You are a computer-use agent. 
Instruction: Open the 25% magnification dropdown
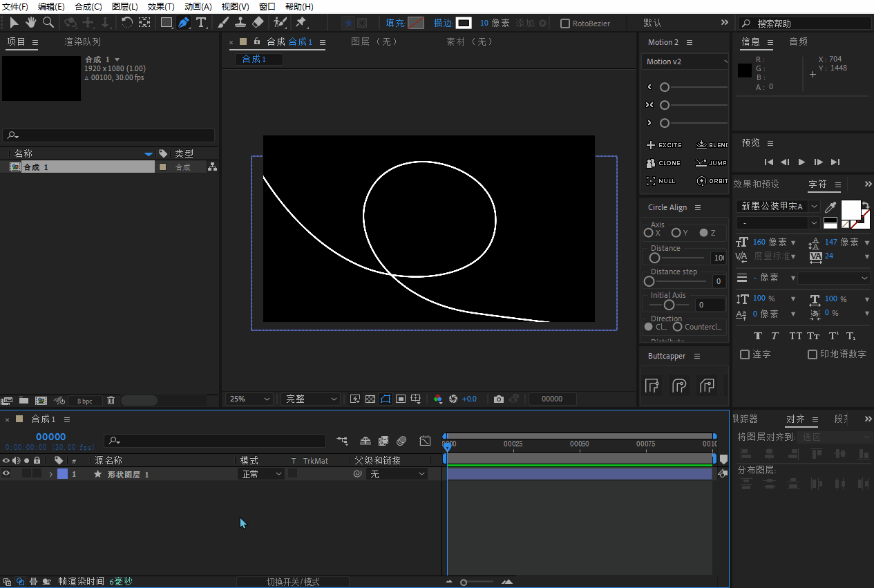point(249,399)
